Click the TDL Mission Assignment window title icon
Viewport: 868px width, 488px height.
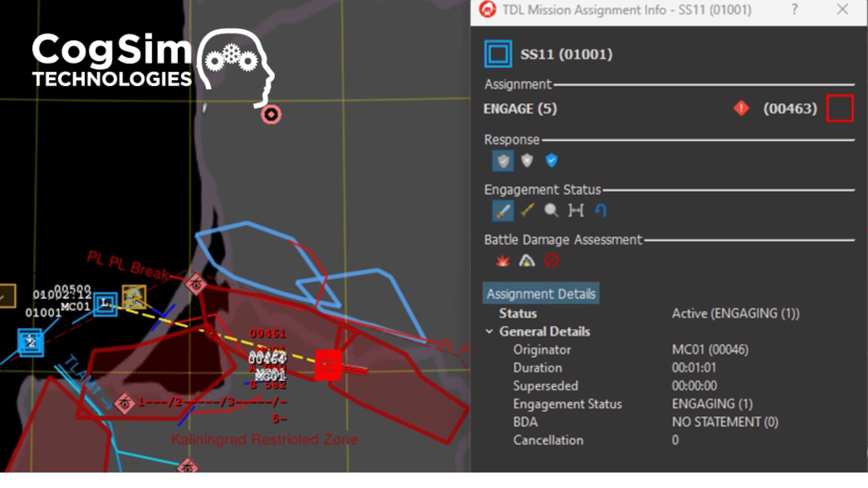[487, 9]
